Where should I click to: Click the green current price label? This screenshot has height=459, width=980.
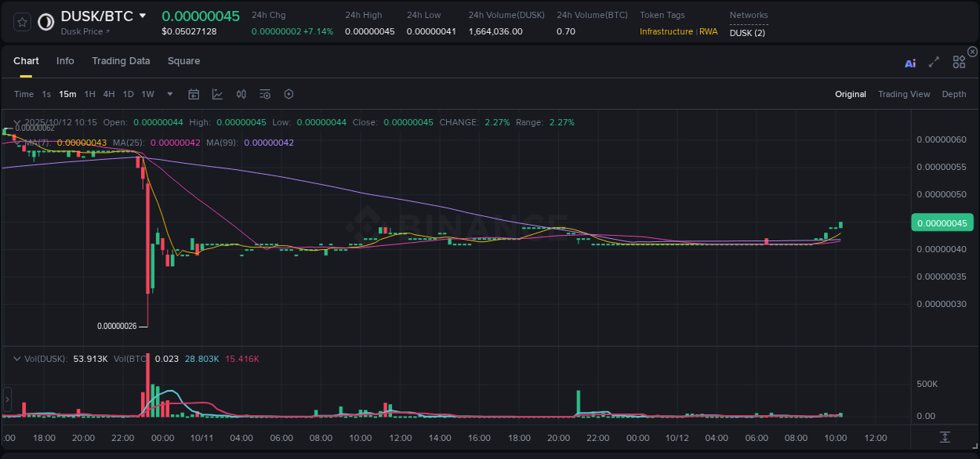coord(942,223)
